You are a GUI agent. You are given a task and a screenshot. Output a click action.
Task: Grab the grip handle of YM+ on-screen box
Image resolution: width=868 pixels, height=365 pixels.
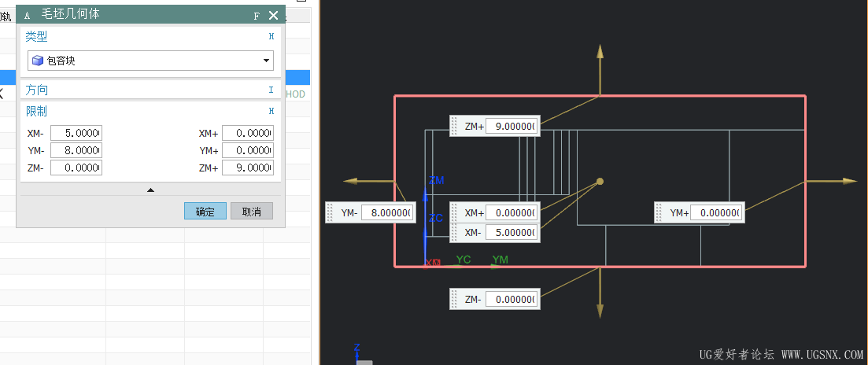pyautogui.click(x=659, y=212)
